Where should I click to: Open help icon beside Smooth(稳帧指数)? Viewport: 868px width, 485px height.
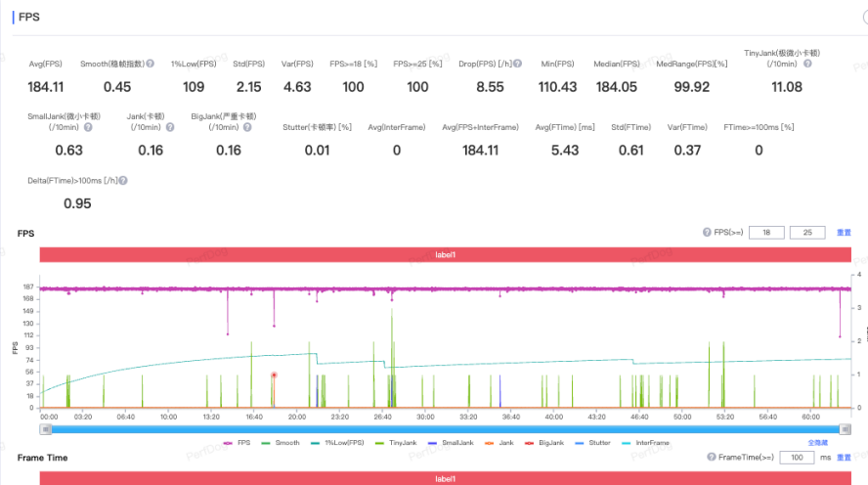[x=150, y=64]
